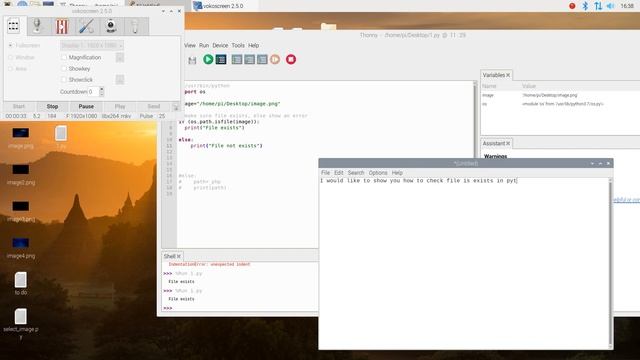Viewport: 640px width, 360px height.
Task: Select image2.png desktop icon
Action: click(x=21, y=174)
